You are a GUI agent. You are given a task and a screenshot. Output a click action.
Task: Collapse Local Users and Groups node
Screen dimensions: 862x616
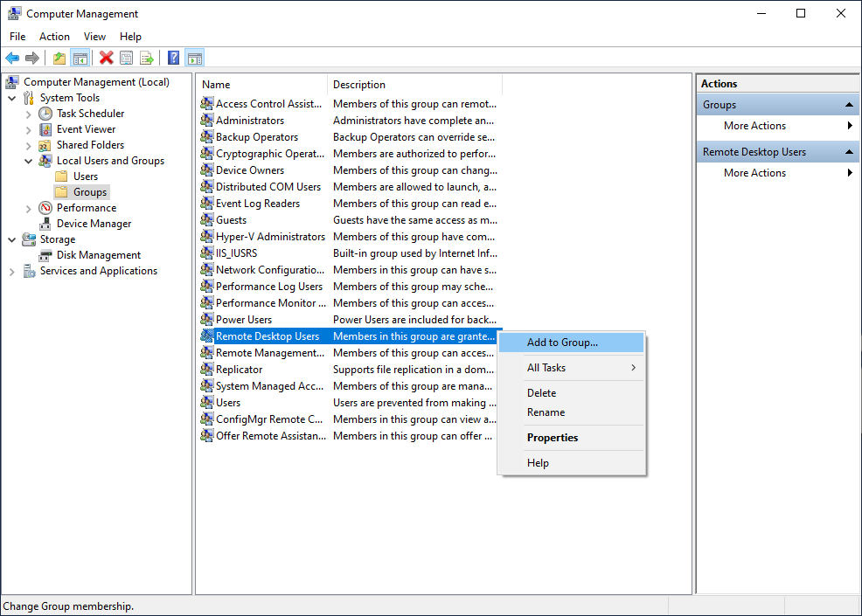pos(29,162)
